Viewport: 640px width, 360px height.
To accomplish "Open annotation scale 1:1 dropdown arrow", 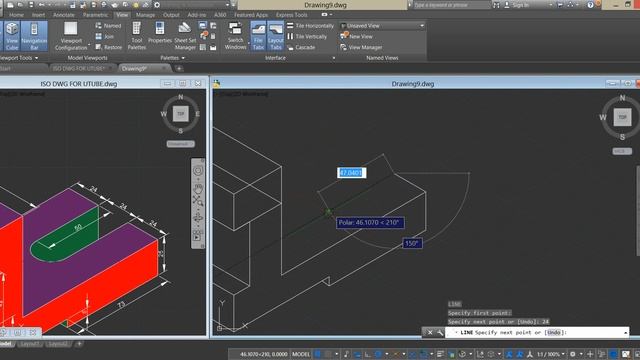I will point(563,354).
